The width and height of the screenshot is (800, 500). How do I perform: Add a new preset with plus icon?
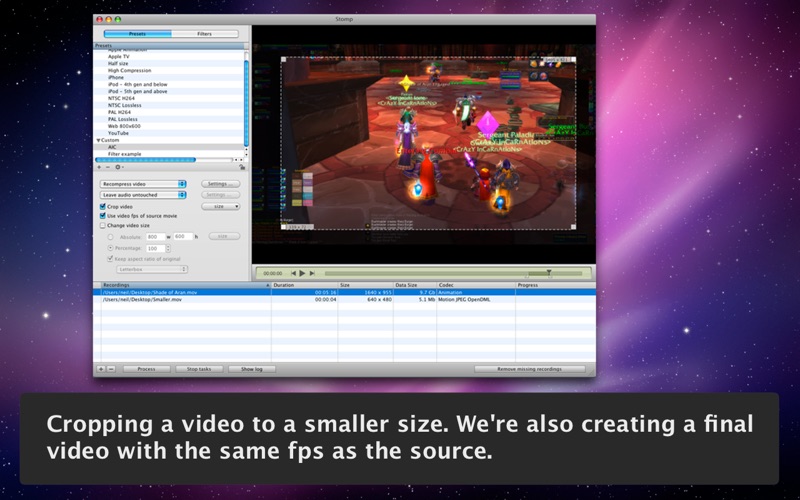point(99,167)
